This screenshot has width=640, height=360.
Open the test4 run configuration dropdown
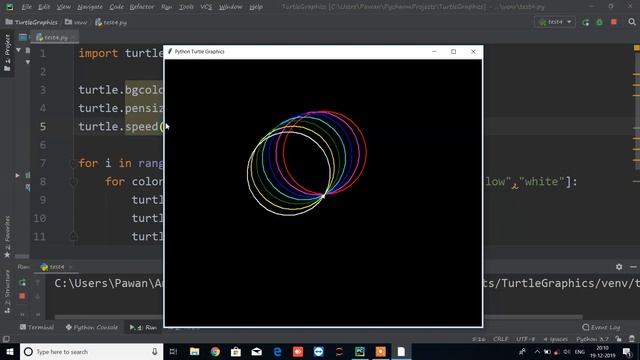[555, 22]
